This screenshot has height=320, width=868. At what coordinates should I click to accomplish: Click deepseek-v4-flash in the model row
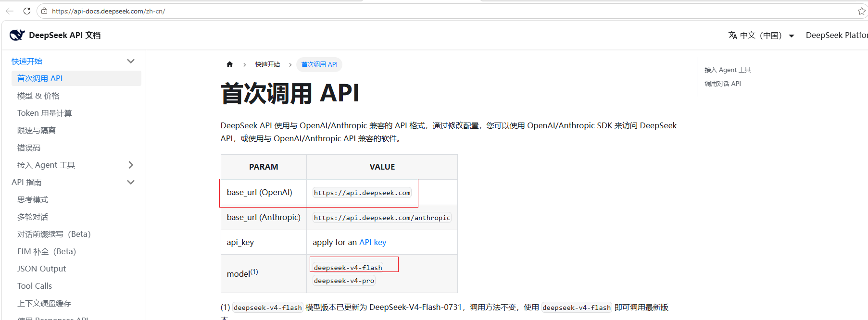tap(348, 268)
